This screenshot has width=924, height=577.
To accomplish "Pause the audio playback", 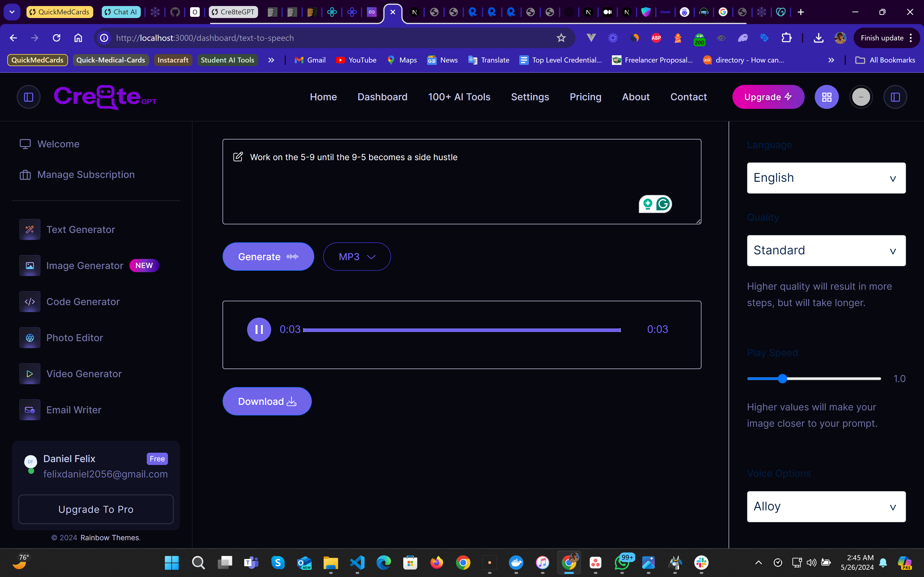I will click(259, 329).
